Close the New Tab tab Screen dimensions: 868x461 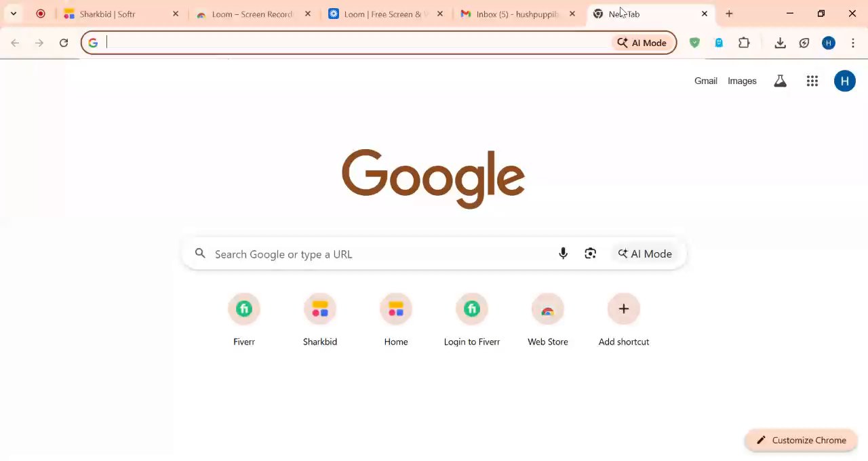(705, 14)
